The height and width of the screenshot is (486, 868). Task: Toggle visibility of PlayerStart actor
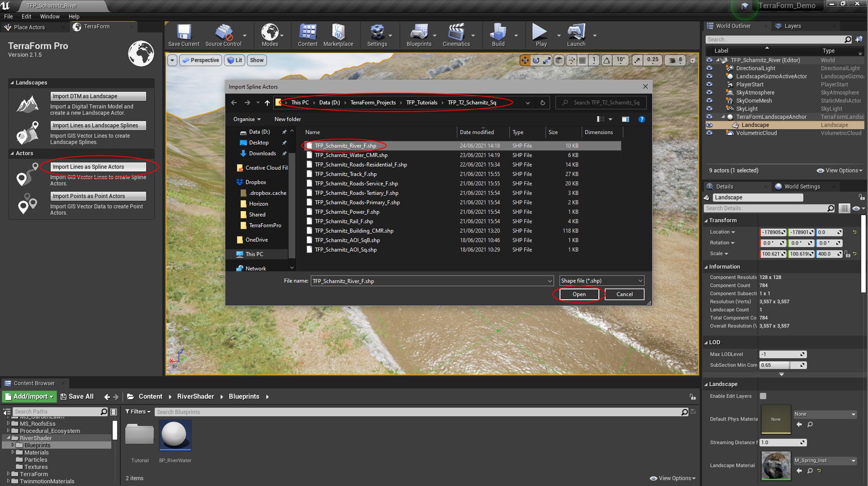[x=709, y=85]
